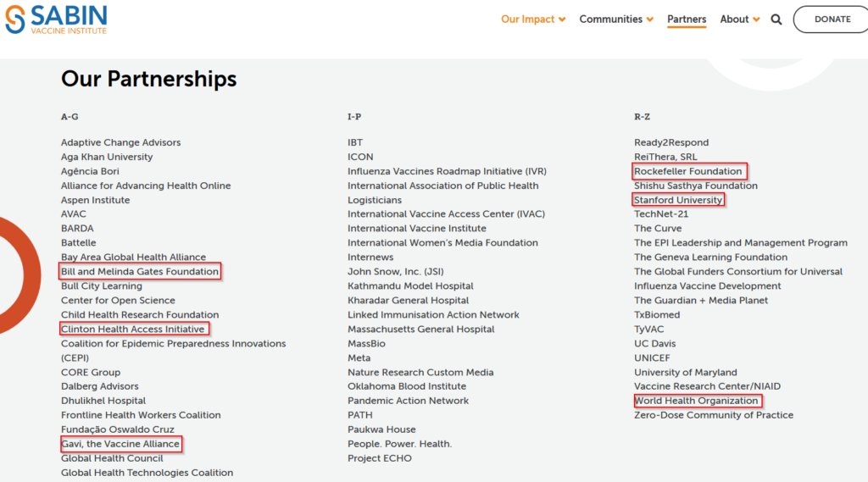Select Battelle partner entry
This screenshot has height=482, width=868.
[78, 242]
